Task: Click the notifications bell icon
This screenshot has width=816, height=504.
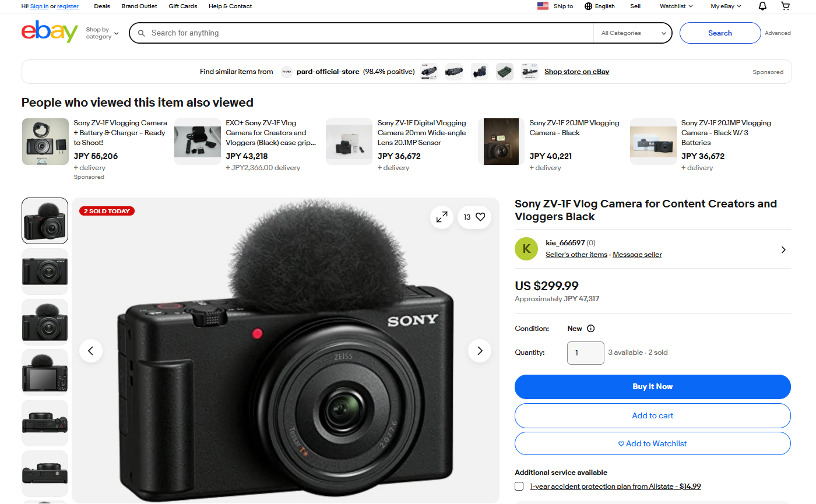Action: (x=761, y=6)
